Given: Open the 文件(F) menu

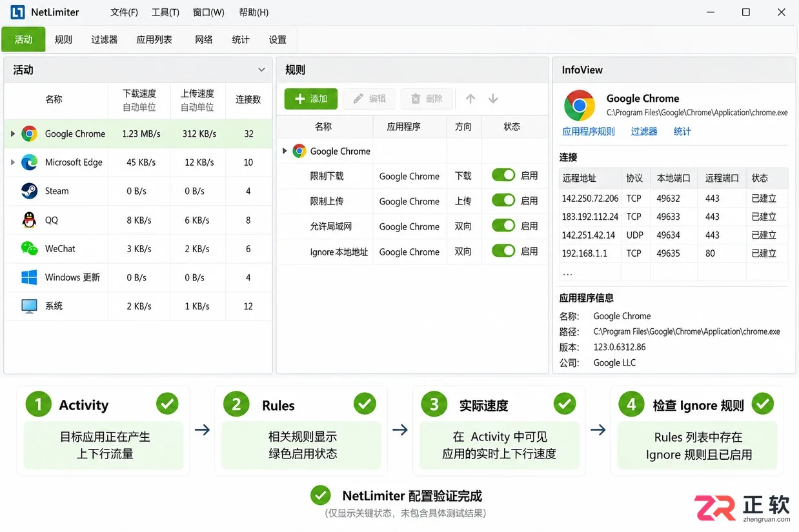Looking at the screenshot, I should (x=124, y=12).
